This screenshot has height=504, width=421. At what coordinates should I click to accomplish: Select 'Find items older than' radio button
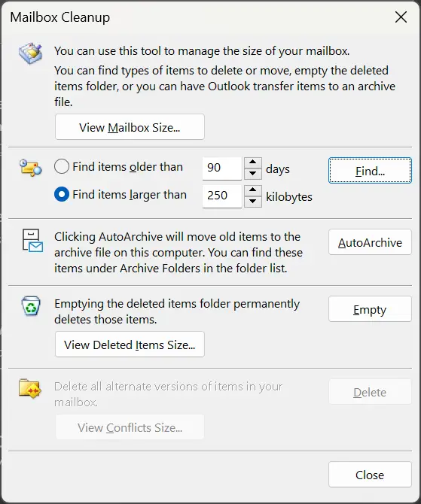[x=62, y=167]
